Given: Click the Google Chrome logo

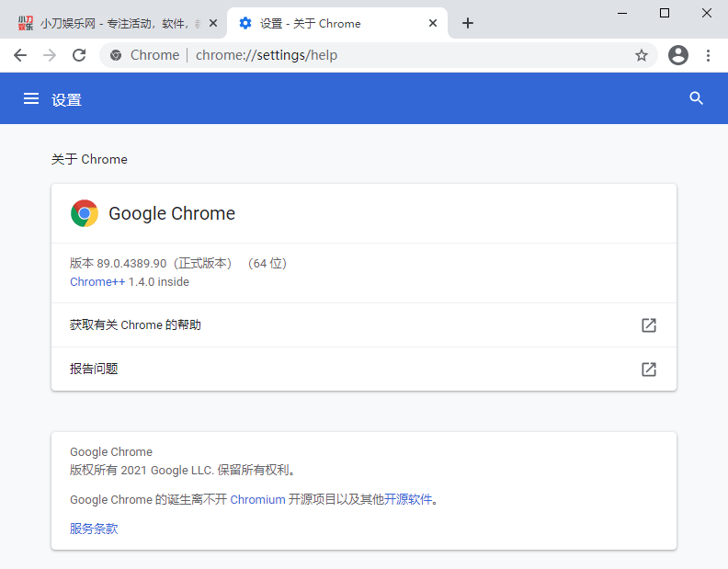Looking at the screenshot, I should coord(85,213).
